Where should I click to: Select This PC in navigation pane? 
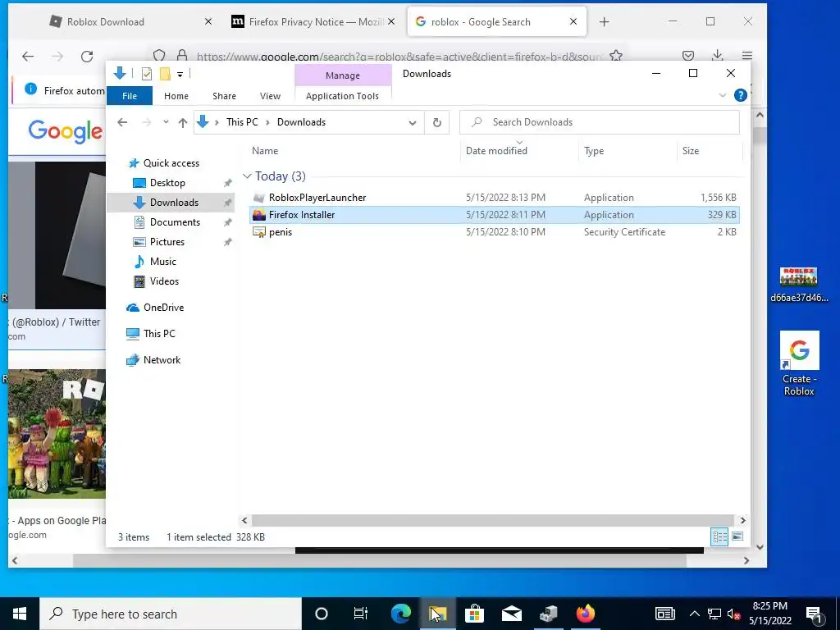pos(159,334)
